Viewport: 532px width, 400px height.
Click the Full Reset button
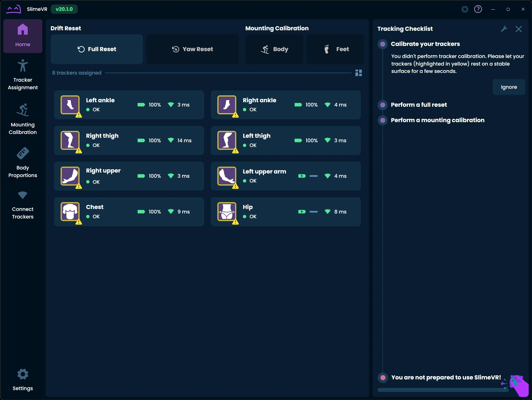97,49
